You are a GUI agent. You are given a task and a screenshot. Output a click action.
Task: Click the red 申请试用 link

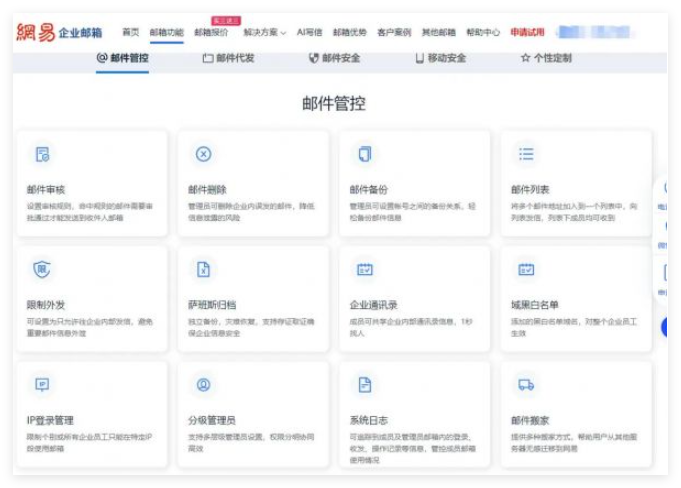tap(527, 32)
